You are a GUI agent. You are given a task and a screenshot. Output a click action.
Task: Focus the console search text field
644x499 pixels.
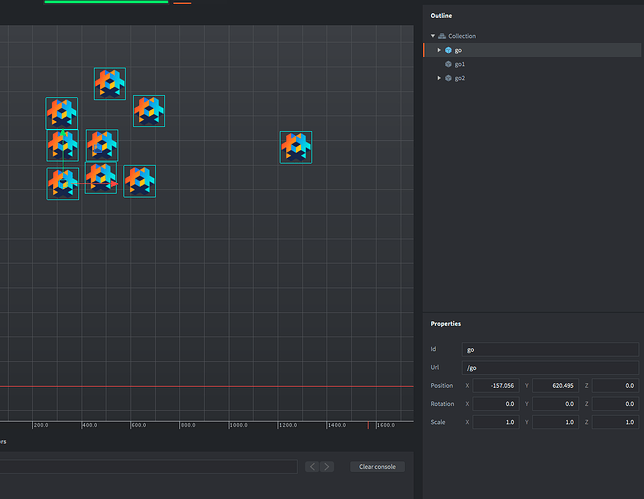click(150, 467)
